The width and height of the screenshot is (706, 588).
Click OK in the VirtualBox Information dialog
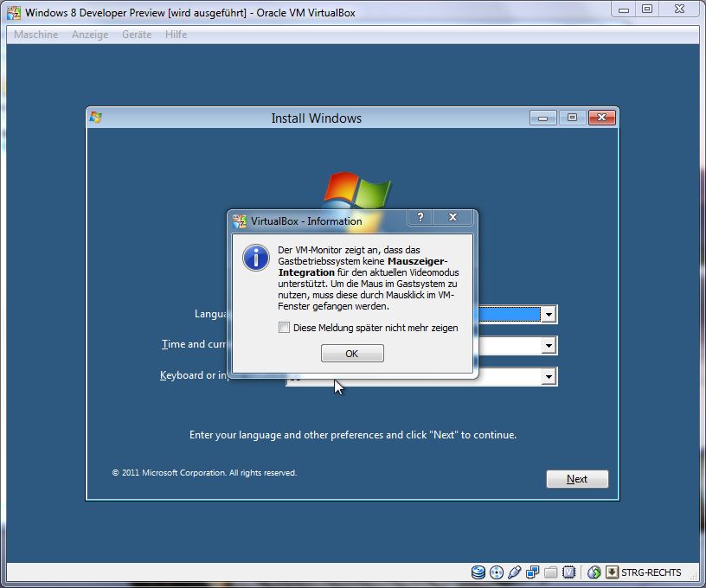(352, 353)
